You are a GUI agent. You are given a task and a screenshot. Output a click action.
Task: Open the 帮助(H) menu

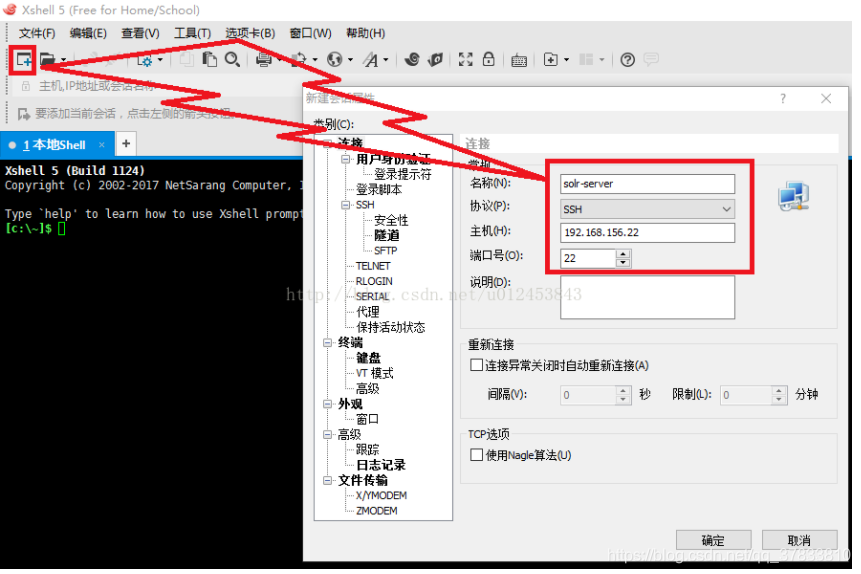366,33
